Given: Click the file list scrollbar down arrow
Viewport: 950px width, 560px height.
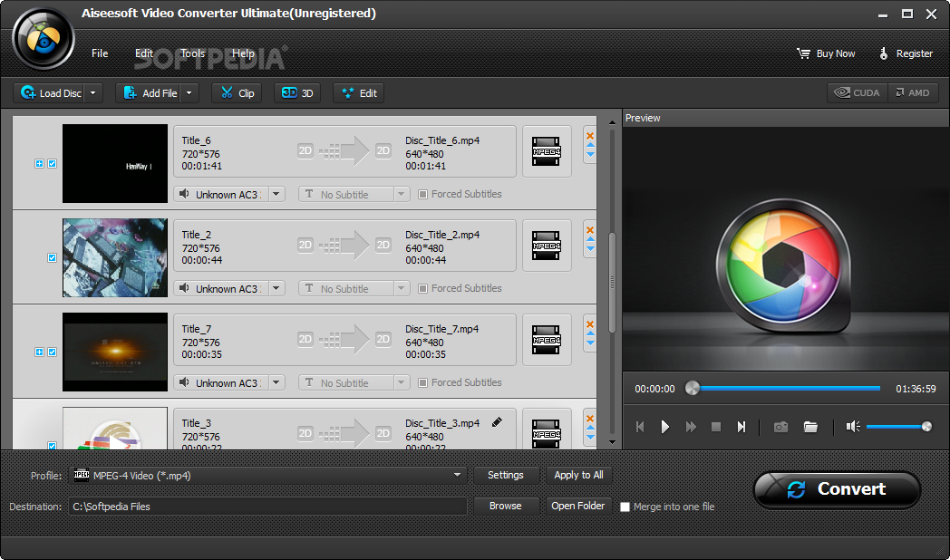Looking at the screenshot, I should pos(612,442).
